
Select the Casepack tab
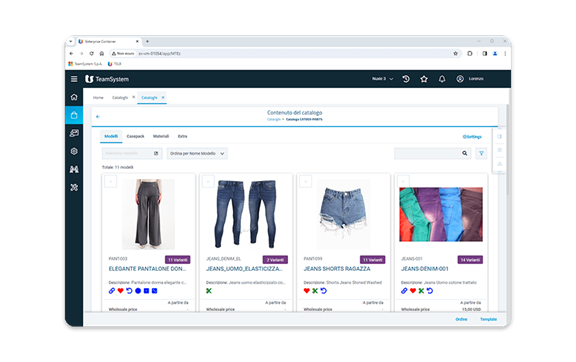pyautogui.click(x=135, y=136)
